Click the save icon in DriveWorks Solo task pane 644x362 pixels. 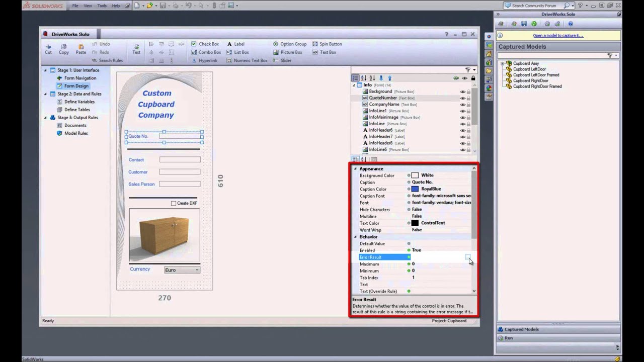point(524,24)
